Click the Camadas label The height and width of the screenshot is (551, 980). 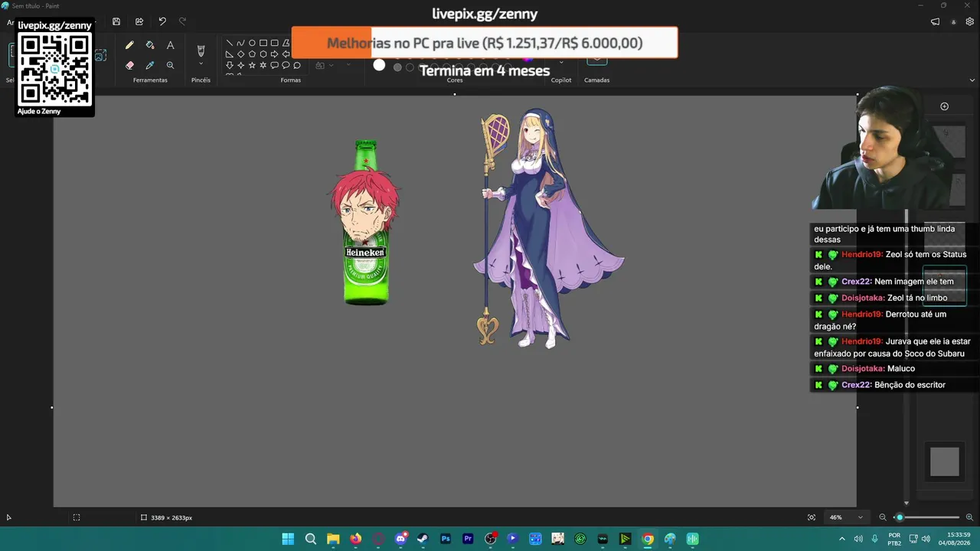597,80
